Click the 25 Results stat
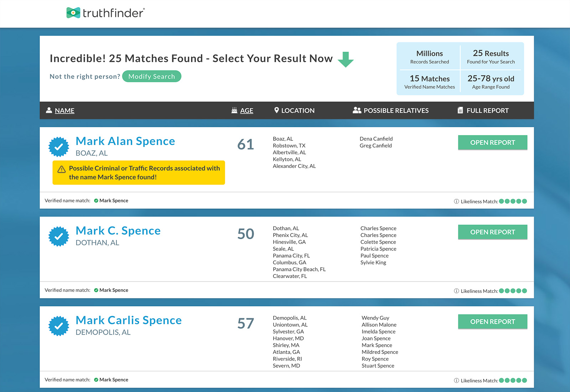The width and height of the screenshot is (570, 392). click(x=491, y=57)
